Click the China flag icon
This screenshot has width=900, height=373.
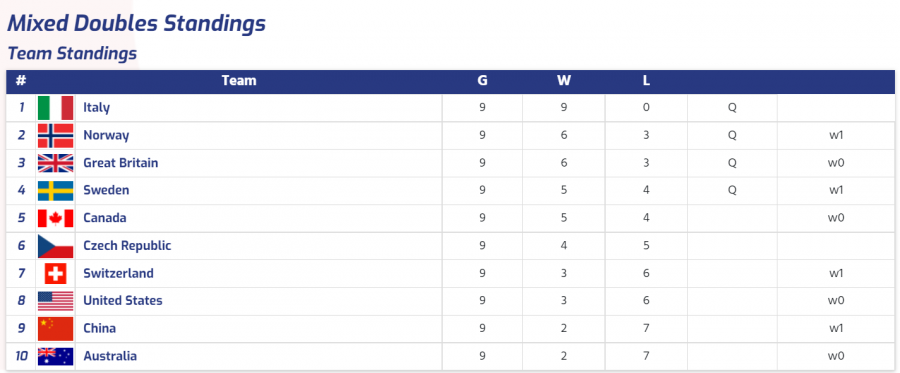[56, 328]
